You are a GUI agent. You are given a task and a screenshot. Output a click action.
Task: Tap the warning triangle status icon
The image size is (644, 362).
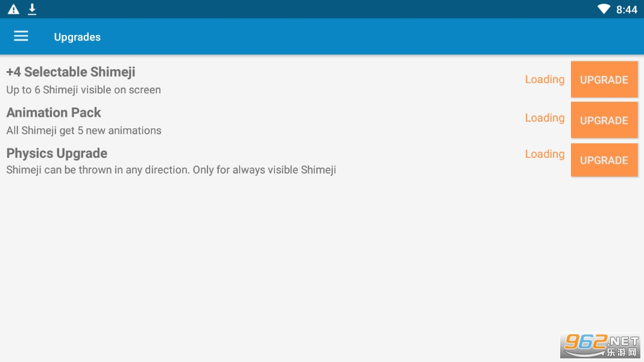click(13, 10)
